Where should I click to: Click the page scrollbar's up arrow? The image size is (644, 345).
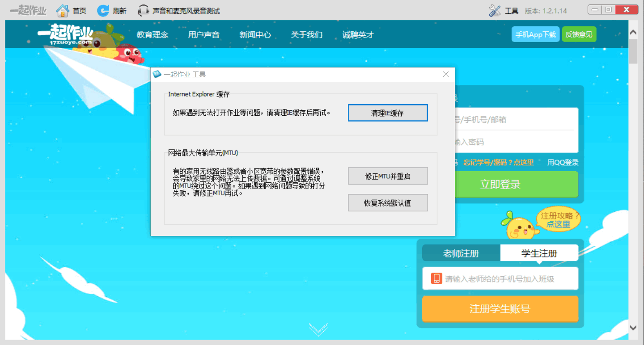(633, 33)
